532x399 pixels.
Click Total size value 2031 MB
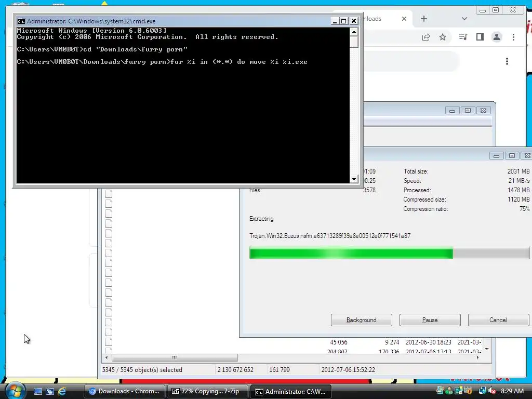coord(518,171)
